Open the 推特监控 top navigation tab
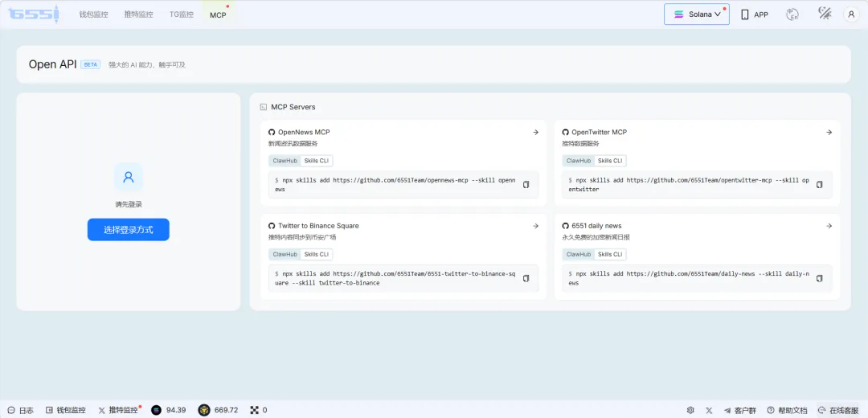This screenshot has height=418, width=868. pos(138,14)
